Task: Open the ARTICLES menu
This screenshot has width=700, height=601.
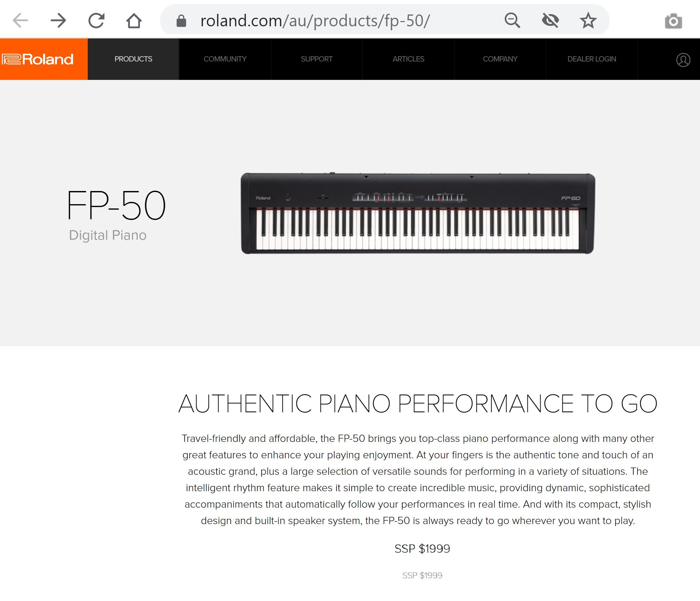Action: [408, 59]
